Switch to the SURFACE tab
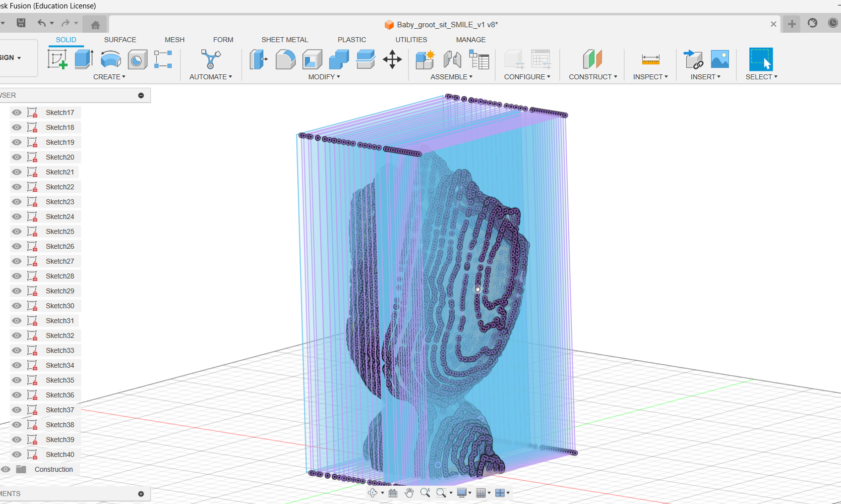This screenshot has width=841, height=504. pos(120,40)
